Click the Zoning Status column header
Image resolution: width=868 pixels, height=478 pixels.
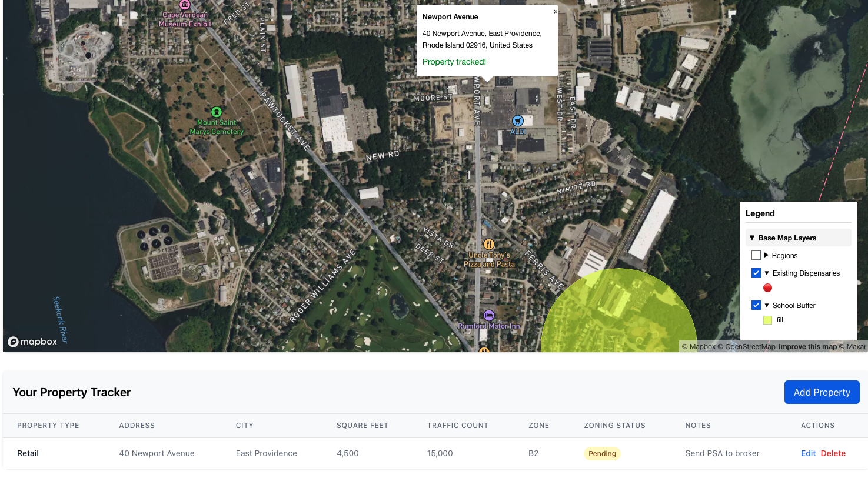[x=614, y=426]
